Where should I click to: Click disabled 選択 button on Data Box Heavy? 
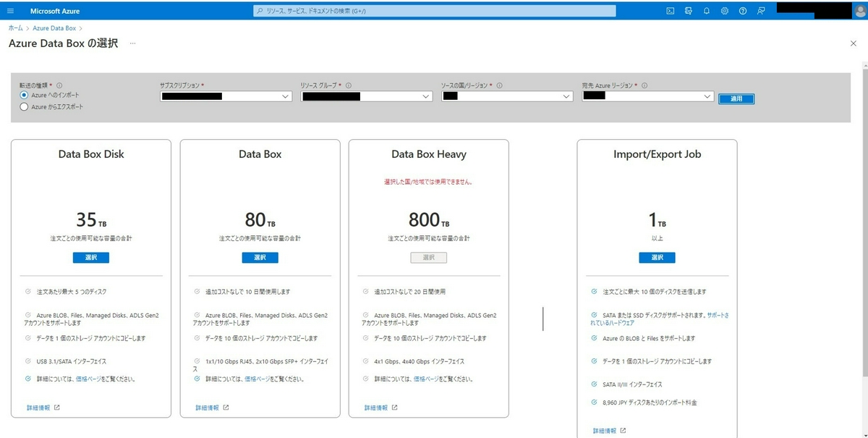pos(428,258)
